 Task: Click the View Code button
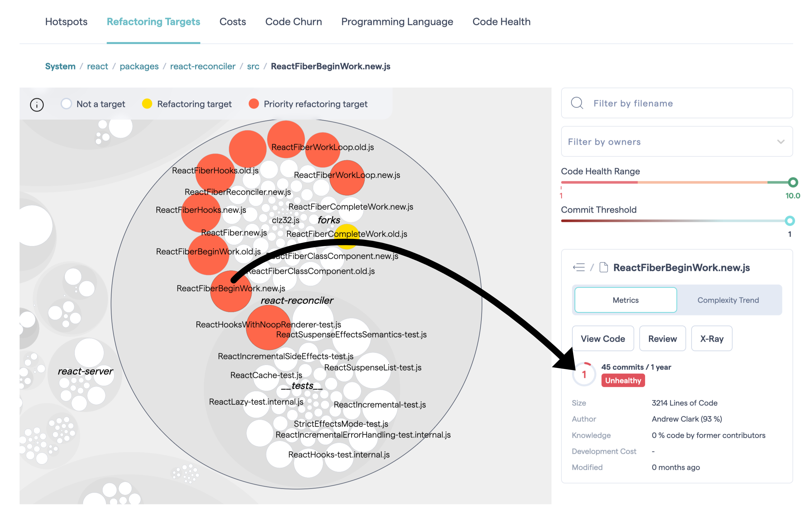(603, 339)
